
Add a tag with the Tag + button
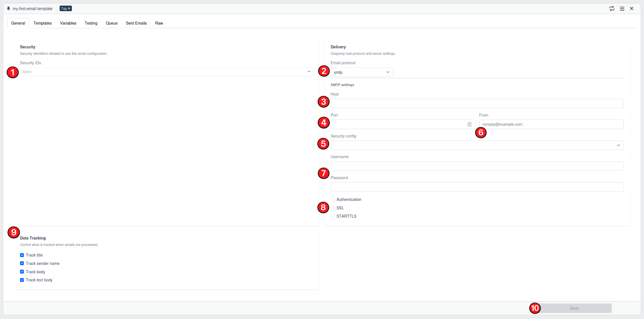pos(65,8)
